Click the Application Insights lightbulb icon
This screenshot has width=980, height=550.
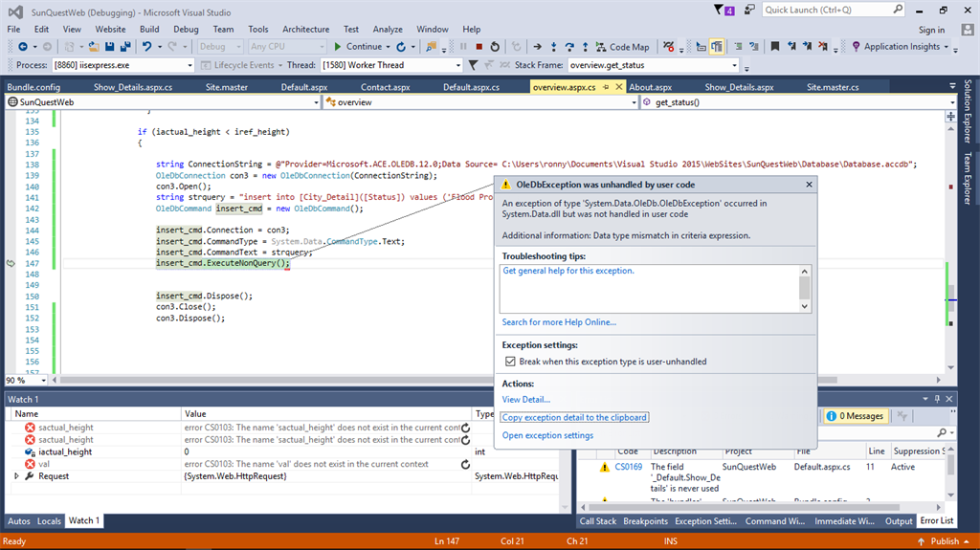pos(857,47)
